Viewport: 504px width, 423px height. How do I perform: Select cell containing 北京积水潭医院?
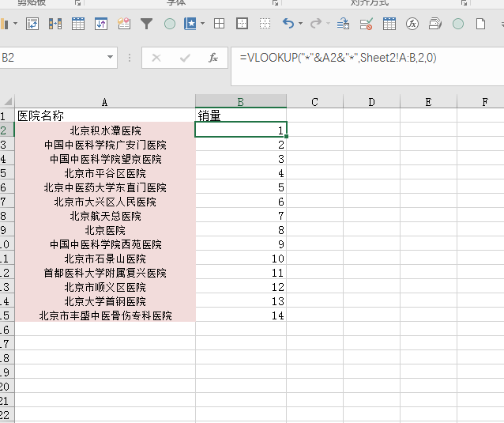pos(105,130)
